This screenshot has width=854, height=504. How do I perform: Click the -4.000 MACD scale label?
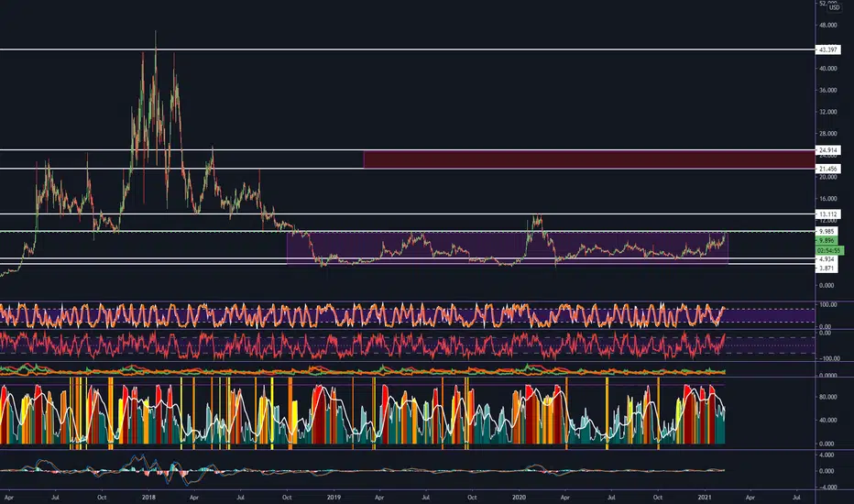click(x=827, y=488)
